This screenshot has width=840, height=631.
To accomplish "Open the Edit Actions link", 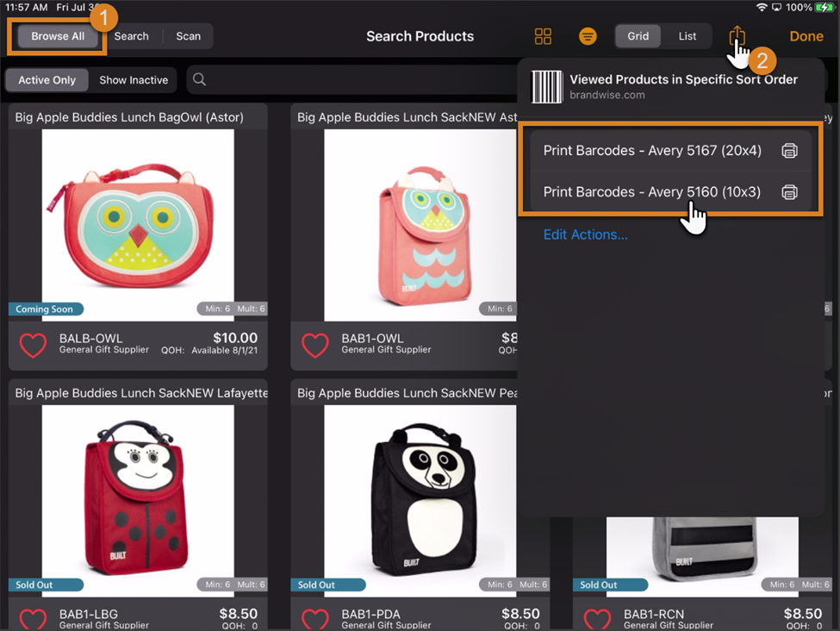I will (586, 234).
